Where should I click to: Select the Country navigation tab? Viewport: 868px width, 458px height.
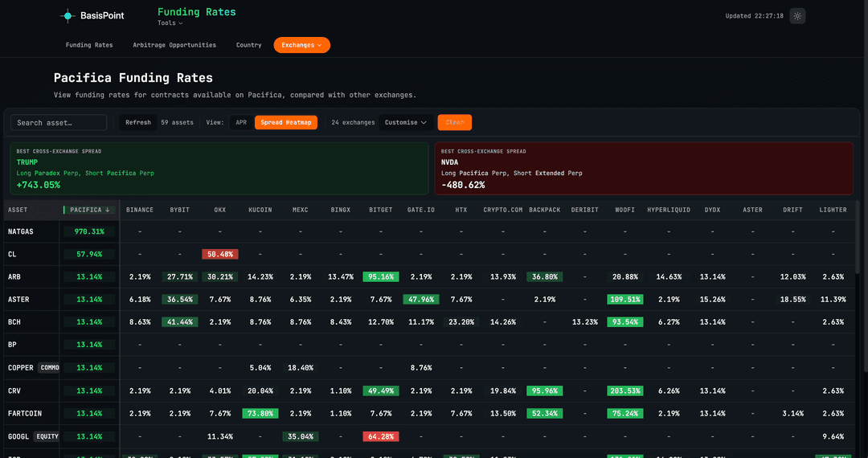tap(248, 45)
